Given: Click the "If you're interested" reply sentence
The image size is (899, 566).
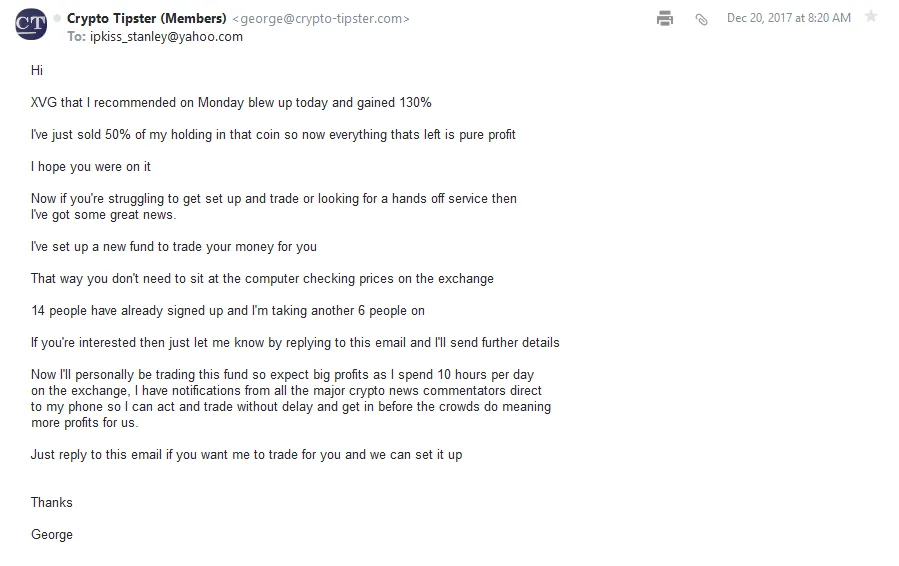Looking at the screenshot, I should [295, 343].
